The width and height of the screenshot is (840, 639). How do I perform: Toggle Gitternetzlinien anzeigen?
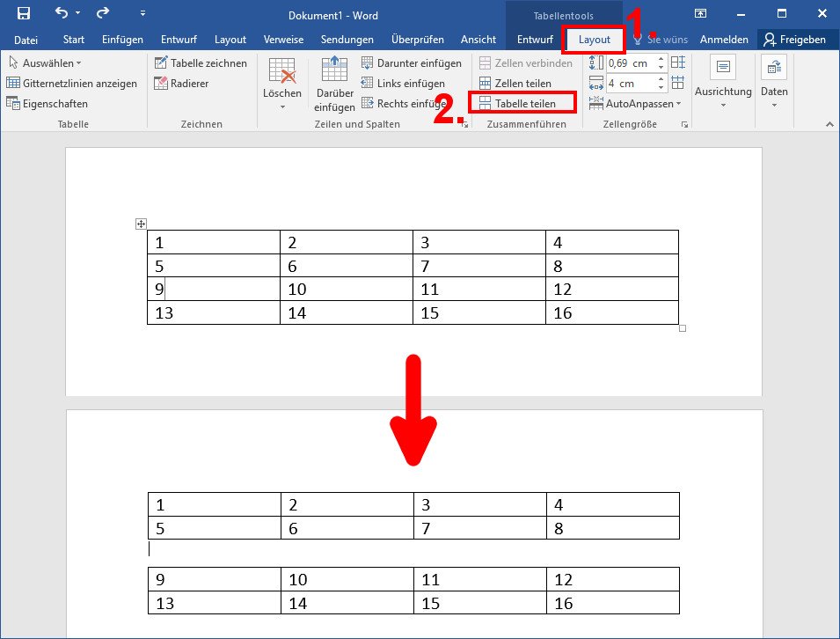(70, 83)
